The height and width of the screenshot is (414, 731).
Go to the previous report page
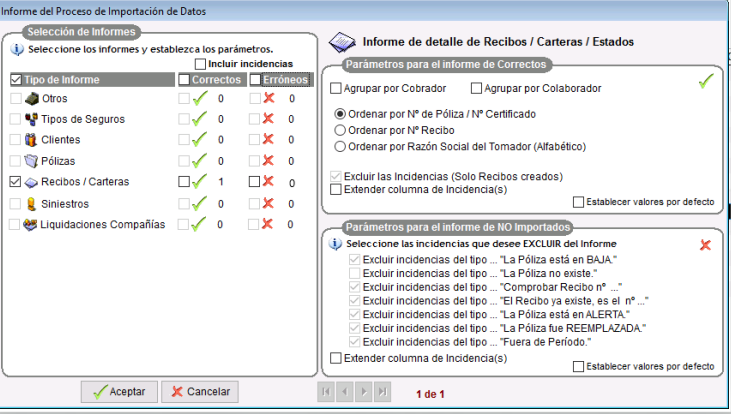click(345, 392)
